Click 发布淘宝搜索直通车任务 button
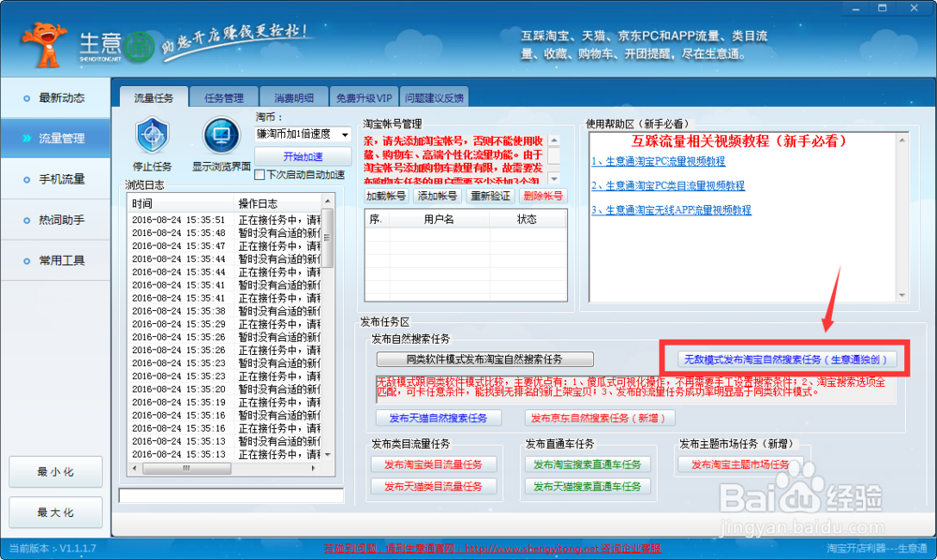This screenshot has height=560, width=937. pyautogui.click(x=587, y=464)
